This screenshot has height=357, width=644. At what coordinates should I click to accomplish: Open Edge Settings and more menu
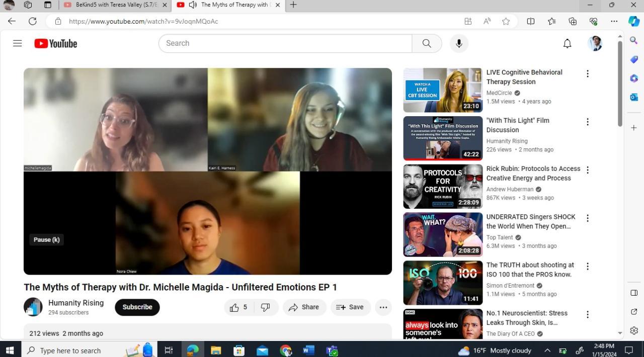[614, 21]
